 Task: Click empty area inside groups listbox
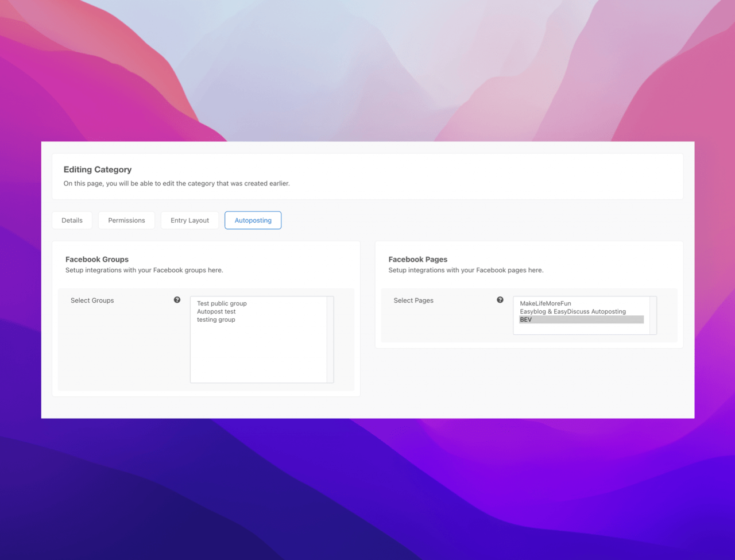coord(258,356)
